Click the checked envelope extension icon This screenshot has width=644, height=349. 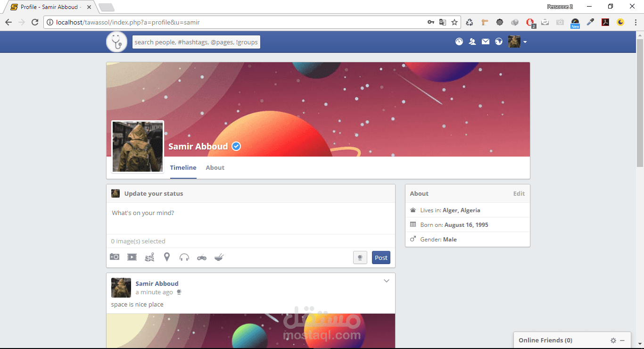click(545, 22)
